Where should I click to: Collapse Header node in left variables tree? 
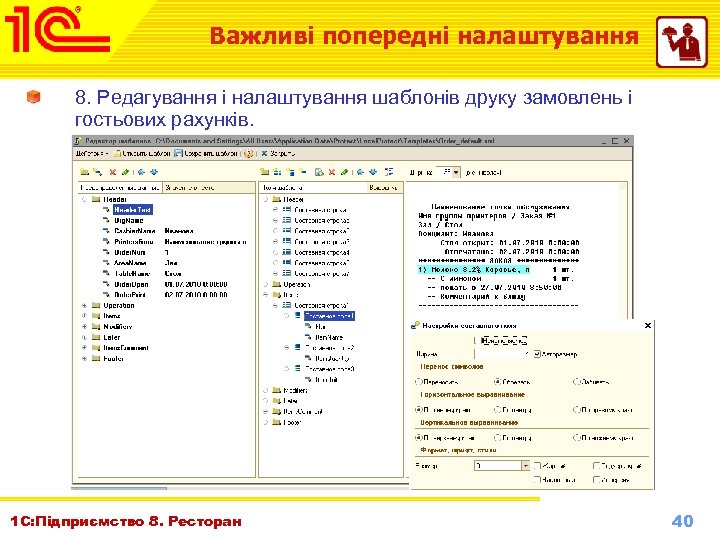pos(84,199)
